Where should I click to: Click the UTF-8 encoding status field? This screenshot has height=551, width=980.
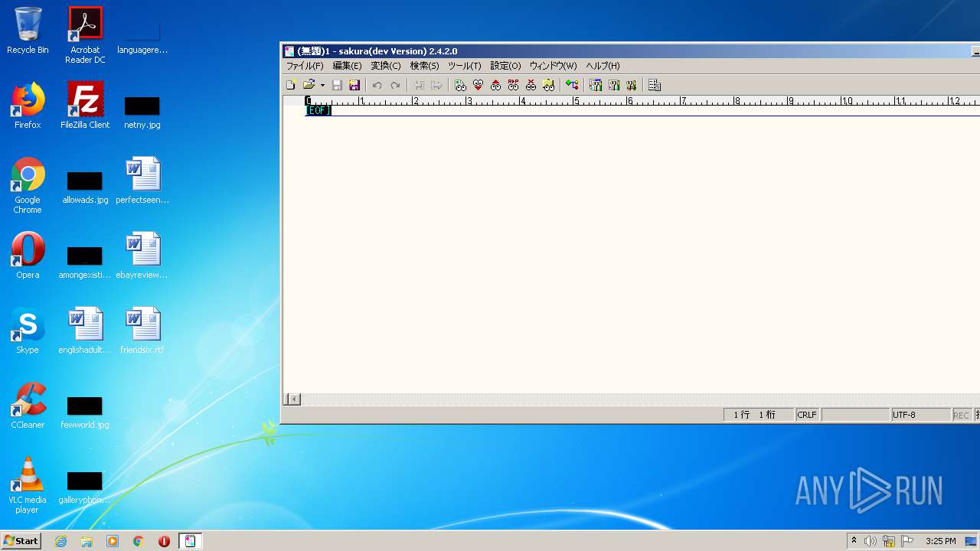(x=920, y=415)
